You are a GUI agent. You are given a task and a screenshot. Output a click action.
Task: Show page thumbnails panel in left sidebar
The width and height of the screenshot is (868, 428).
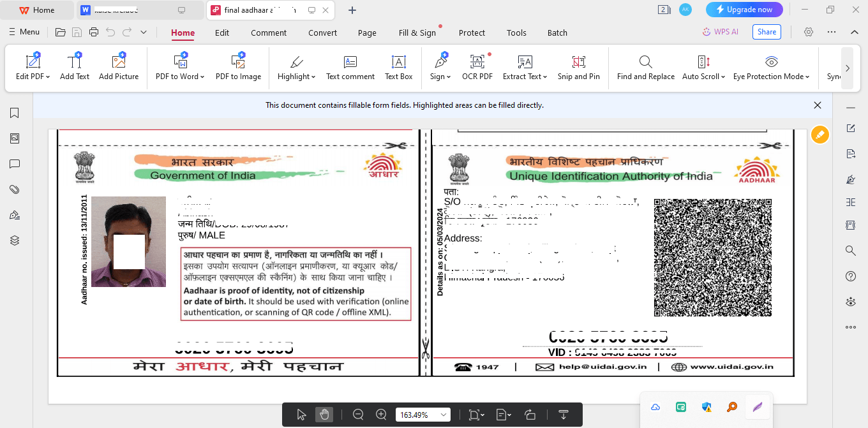(15, 138)
